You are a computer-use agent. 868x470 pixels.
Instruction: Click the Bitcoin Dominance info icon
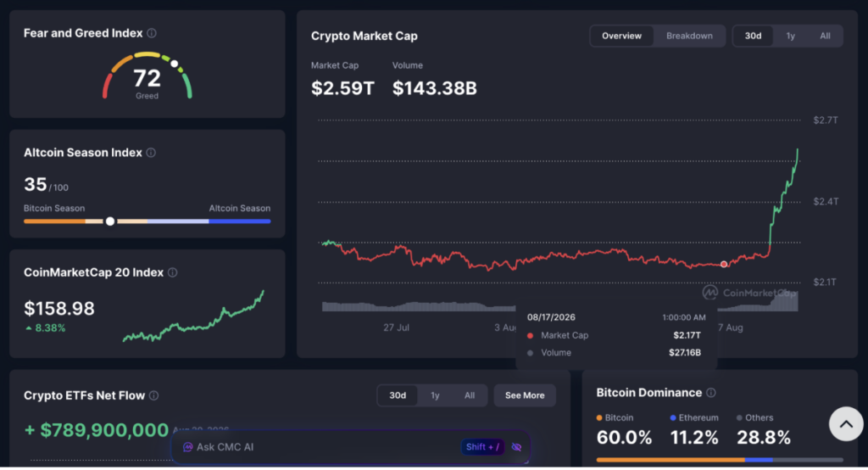pos(711,393)
